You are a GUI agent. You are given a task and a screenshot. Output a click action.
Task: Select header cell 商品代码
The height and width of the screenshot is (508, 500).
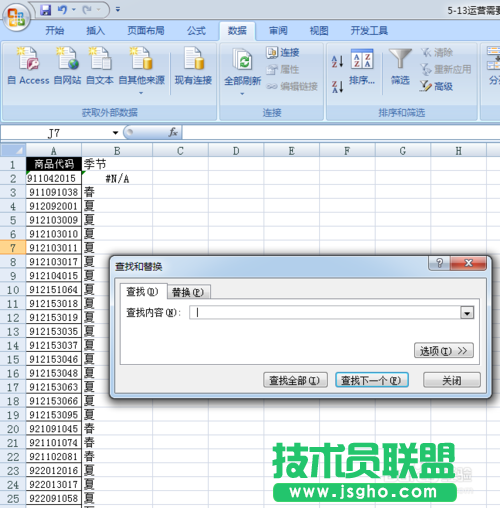coord(54,164)
